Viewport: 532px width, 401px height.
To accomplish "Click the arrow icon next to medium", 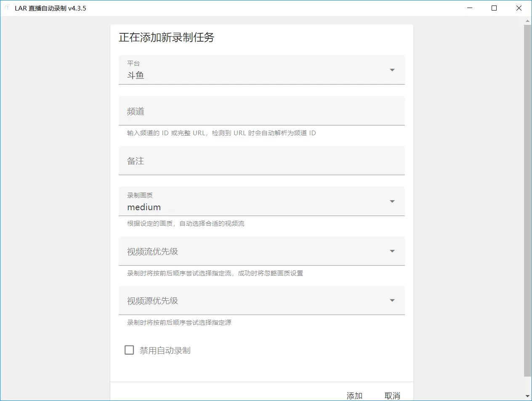I will (391, 201).
